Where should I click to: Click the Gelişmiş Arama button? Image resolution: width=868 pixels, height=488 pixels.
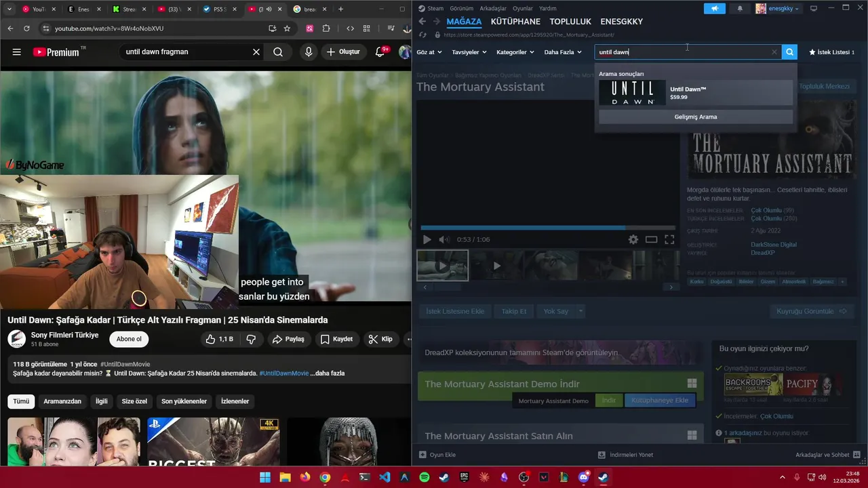coord(695,117)
